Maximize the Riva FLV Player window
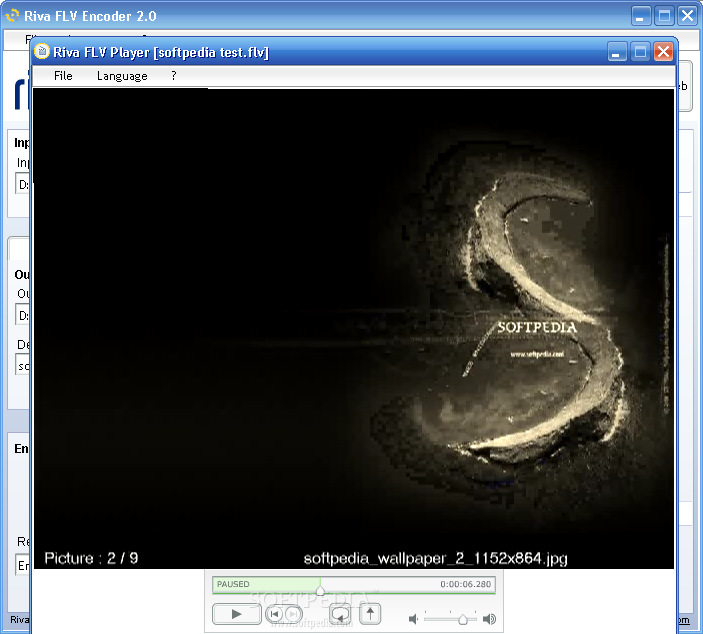This screenshot has height=634, width=703. (640, 52)
